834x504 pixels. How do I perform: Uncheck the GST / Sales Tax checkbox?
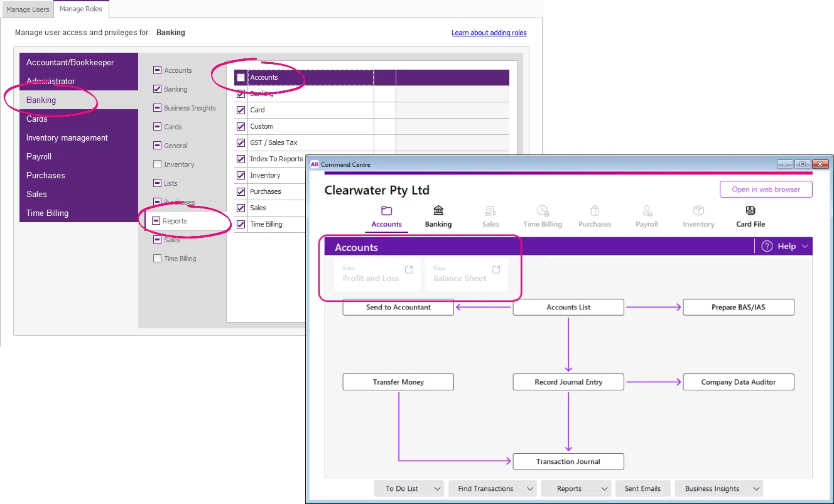pos(241,142)
